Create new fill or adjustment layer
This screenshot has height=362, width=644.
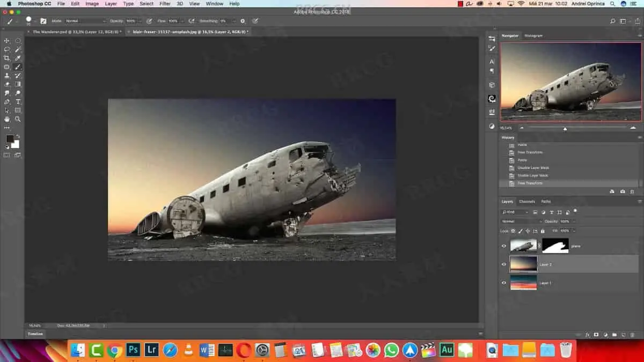tap(605, 335)
